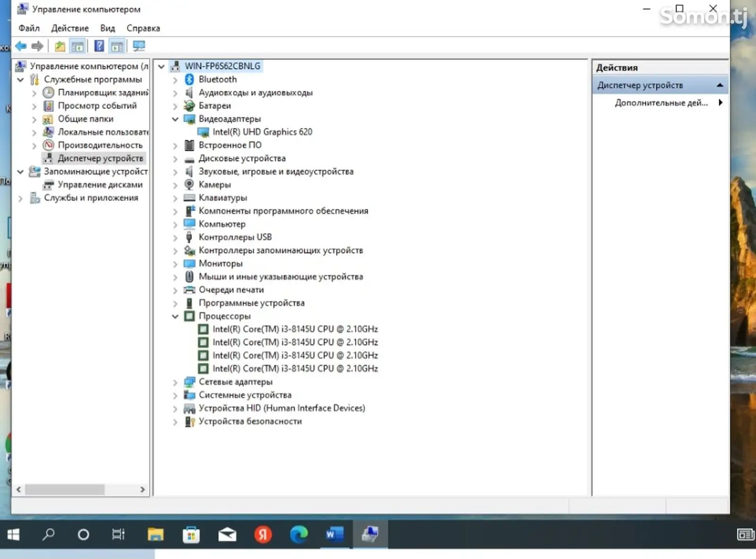Click the Устройства безопасности category icon
Viewport: 756px width, 559px height.
[x=189, y=421]
